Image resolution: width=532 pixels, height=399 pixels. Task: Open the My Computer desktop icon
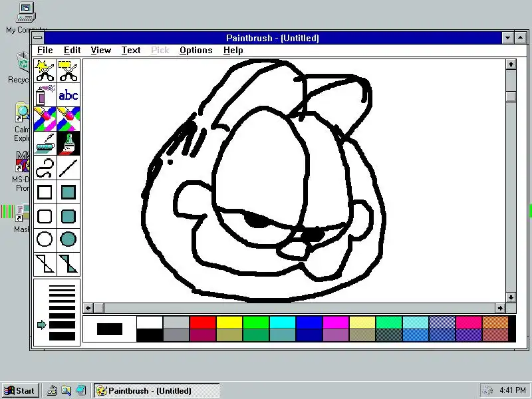[26, 18]
